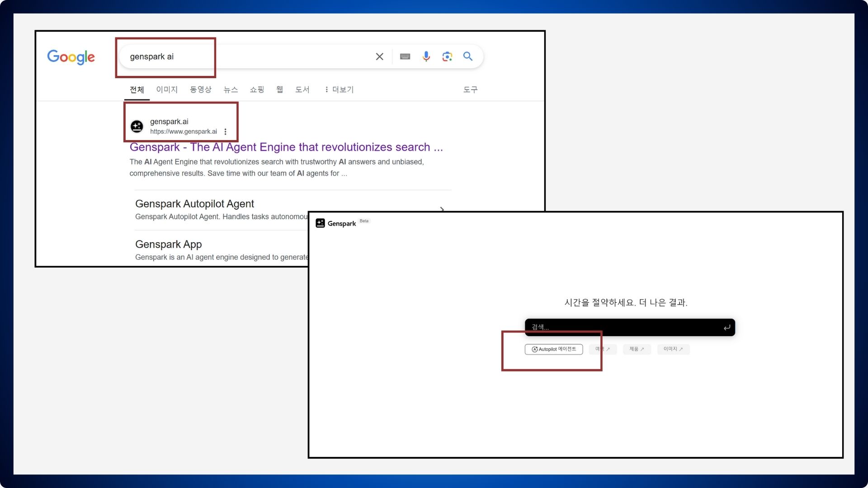Clear the Google search box with X
868x488 pixels.
click(x=379, y=56)
